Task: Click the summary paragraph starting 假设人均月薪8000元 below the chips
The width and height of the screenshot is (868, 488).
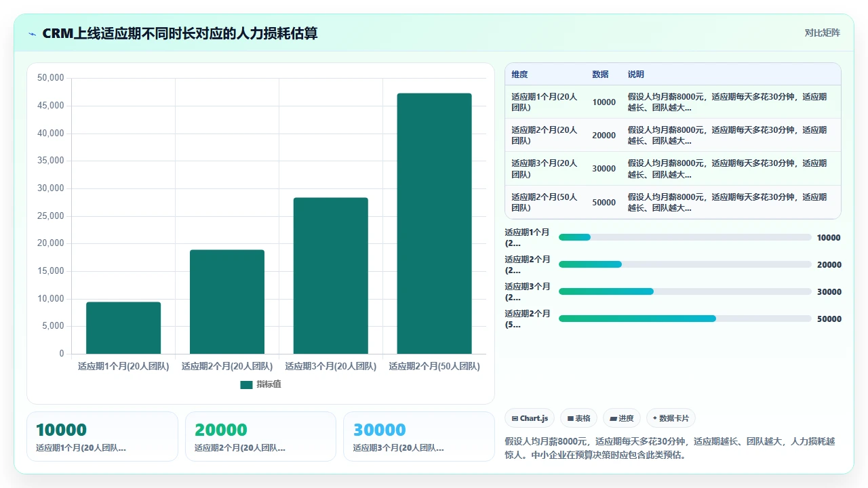Action: point(671,448)
